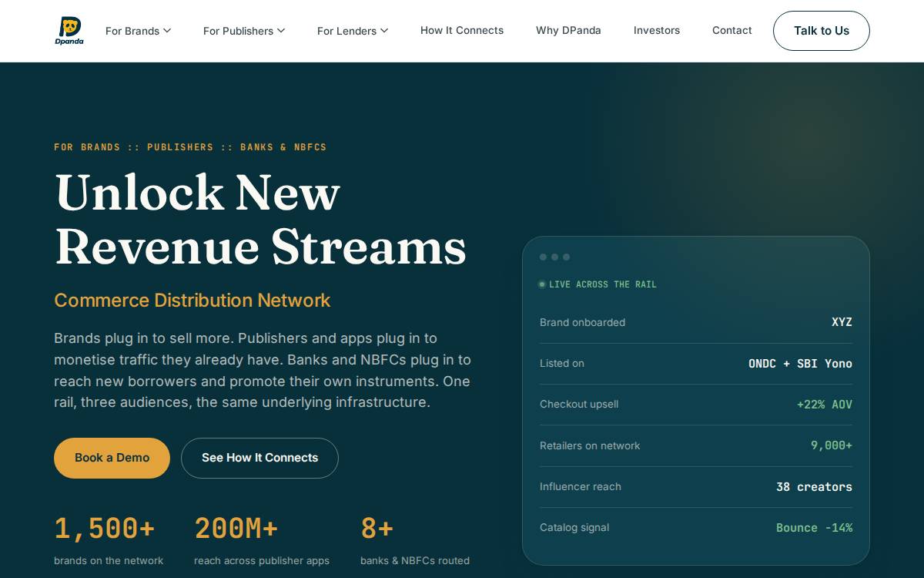The height and width of the screenshot is (578, 924).
Task: Click the Brand onboarded row label
Action: 582,322
